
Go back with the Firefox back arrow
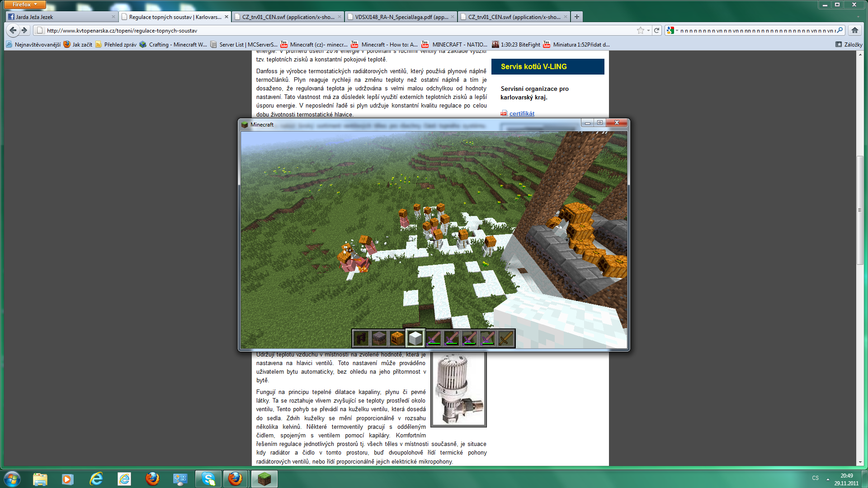click(x=13, y=30)
